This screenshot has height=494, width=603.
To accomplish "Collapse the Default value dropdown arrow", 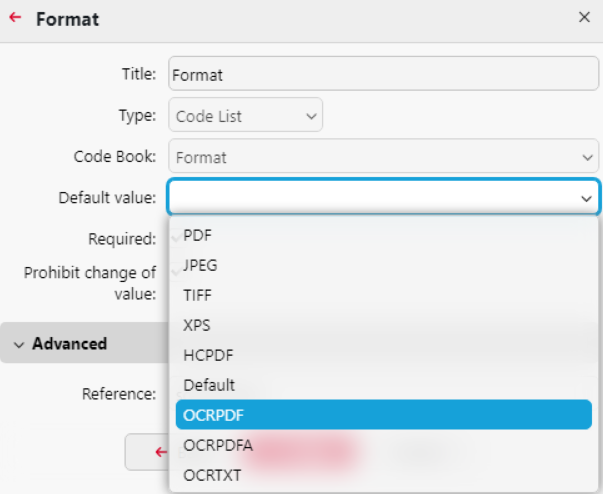I will click(x=586, y=198).
